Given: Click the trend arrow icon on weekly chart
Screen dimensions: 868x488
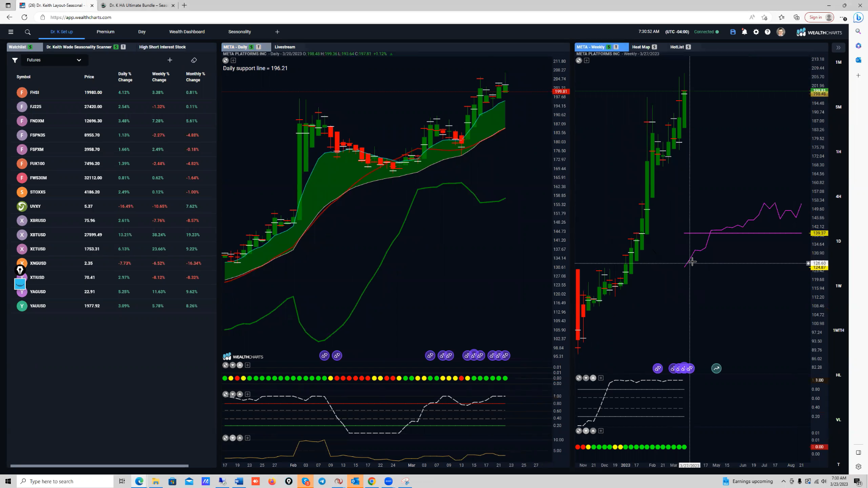Looking at the screenshot, I should tap(717, 369).
